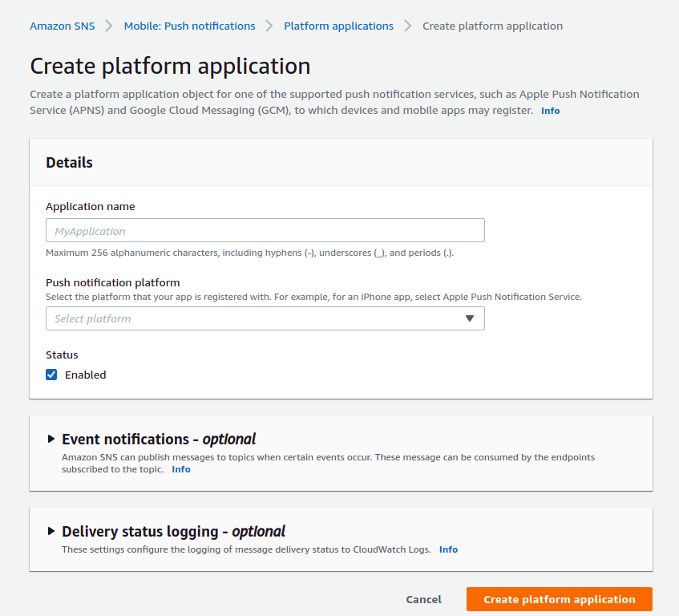The width and height of the screenshot is (679, 616).
Task: Click the current Create platform application breadcrumb
Action: coord(492,26)
